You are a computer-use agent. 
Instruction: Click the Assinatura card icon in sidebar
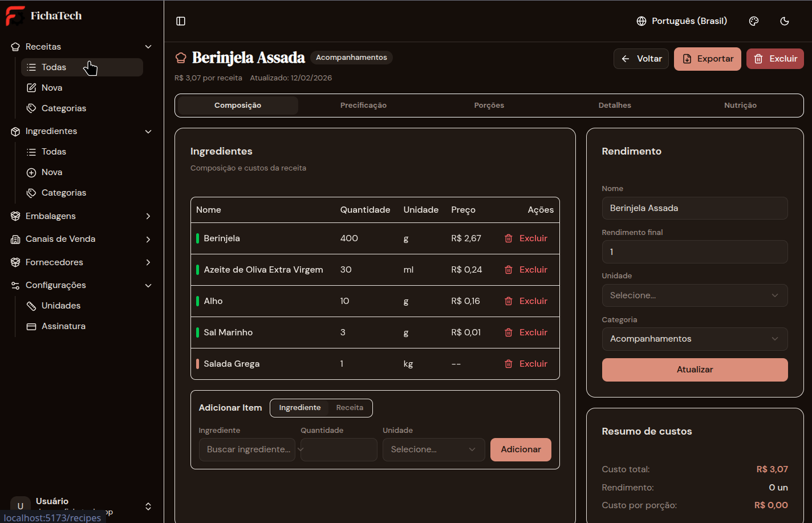coord(31,326)
